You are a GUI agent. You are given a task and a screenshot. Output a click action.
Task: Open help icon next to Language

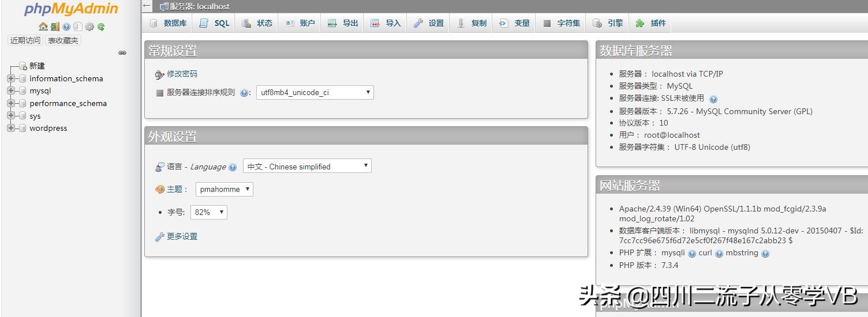pos(233,167)
